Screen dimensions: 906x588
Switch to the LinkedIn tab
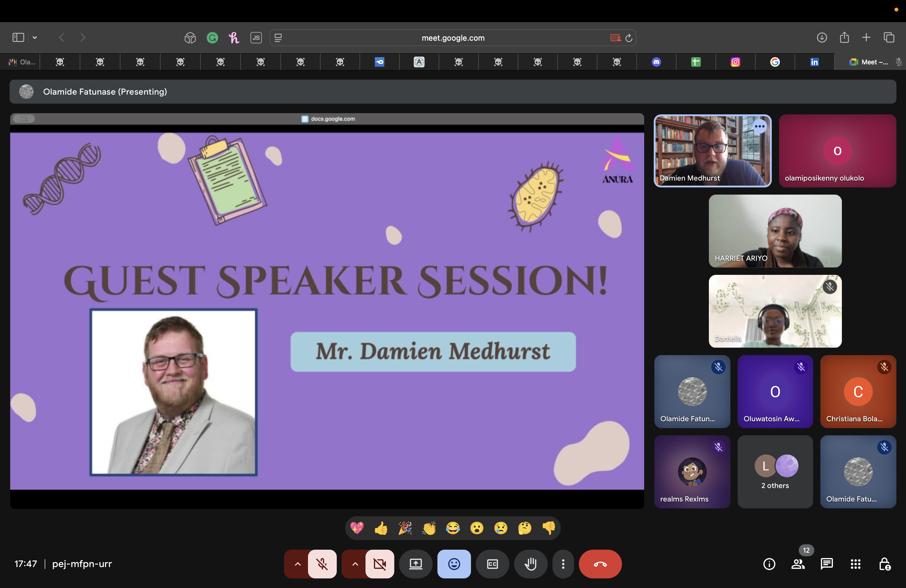(x=814, y=62)
